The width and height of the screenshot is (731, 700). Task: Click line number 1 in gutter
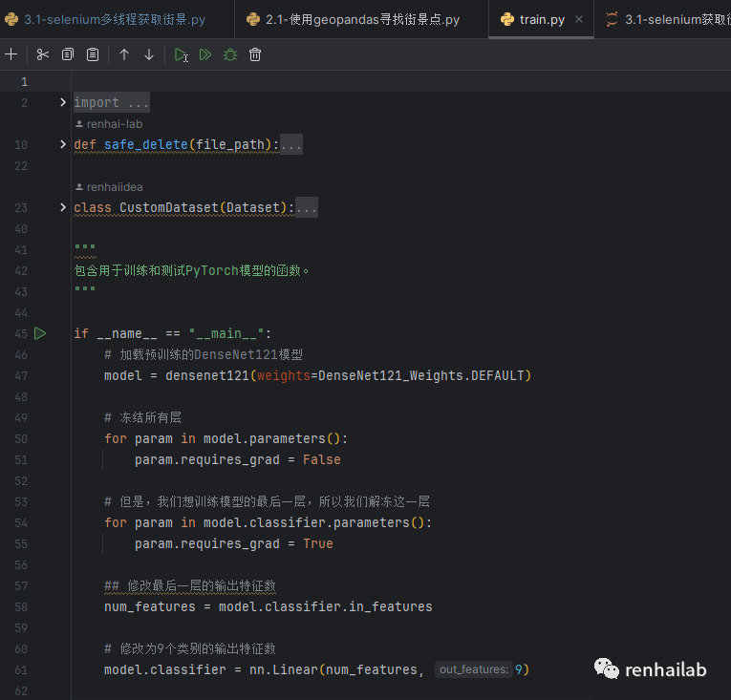[24, 82]
